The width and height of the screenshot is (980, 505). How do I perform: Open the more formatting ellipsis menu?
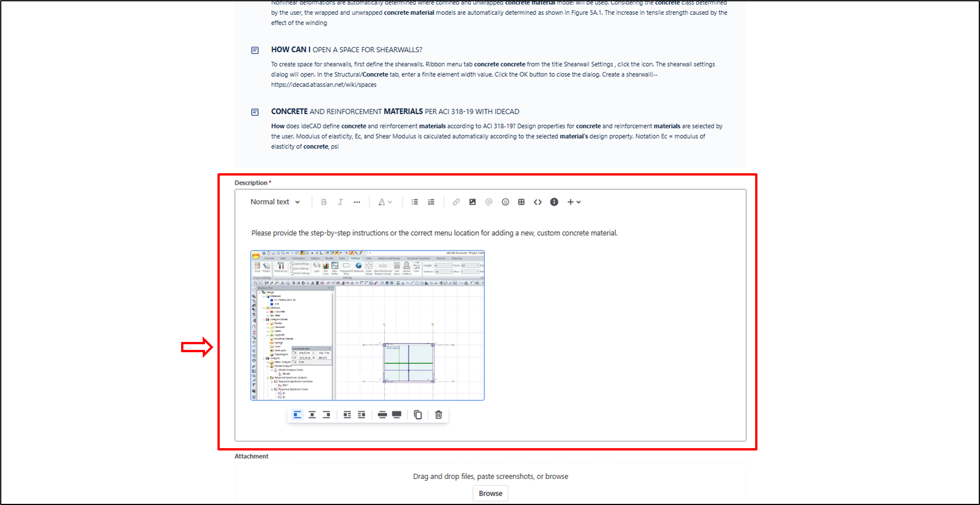(357, 202)
